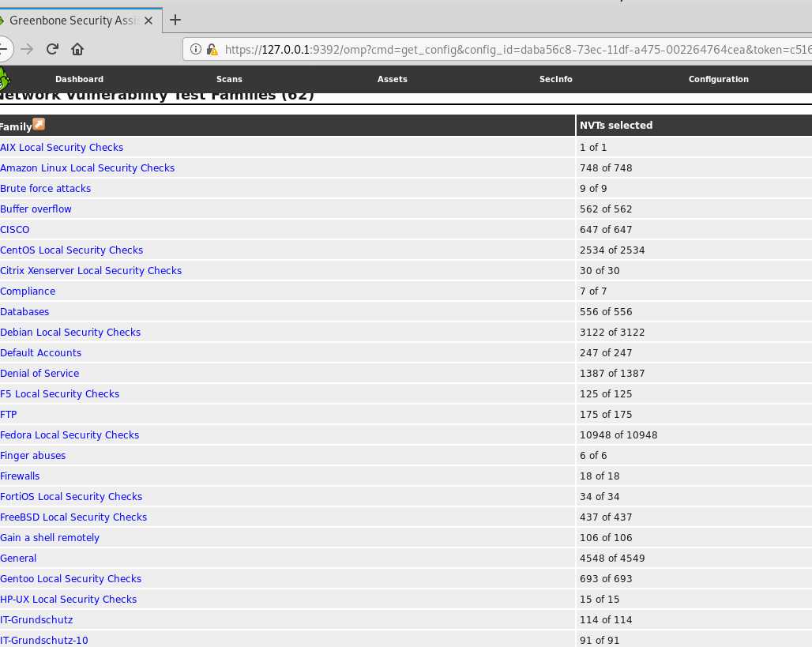
Task: Select the Greenbone Security Assistant tab
Action: pos(81,21)
